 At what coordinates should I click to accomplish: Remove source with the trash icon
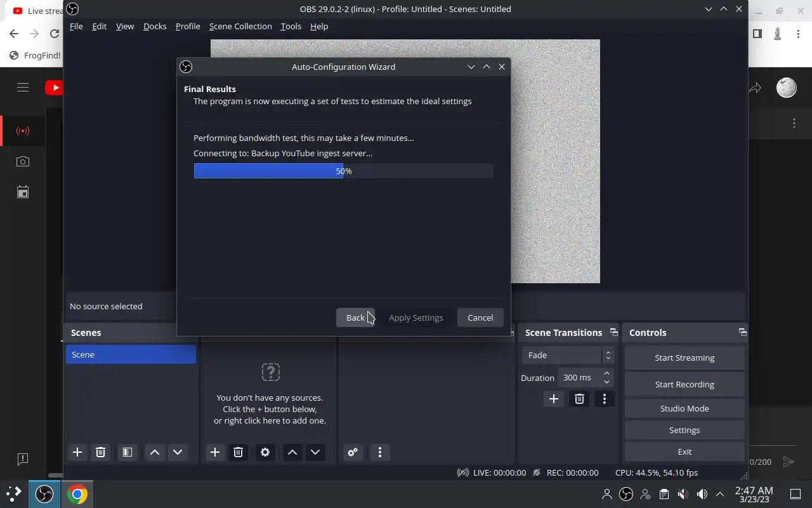(238, 452)
